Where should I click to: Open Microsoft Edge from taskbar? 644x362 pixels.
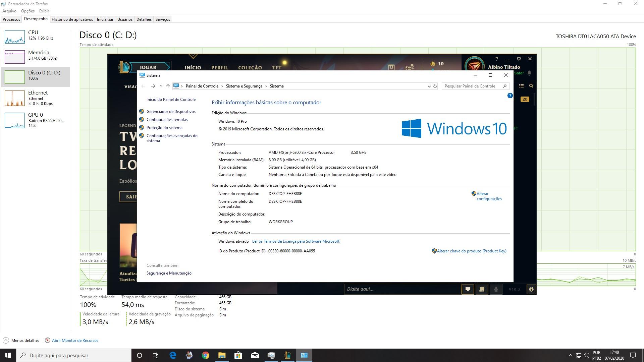tap(173, 355)
